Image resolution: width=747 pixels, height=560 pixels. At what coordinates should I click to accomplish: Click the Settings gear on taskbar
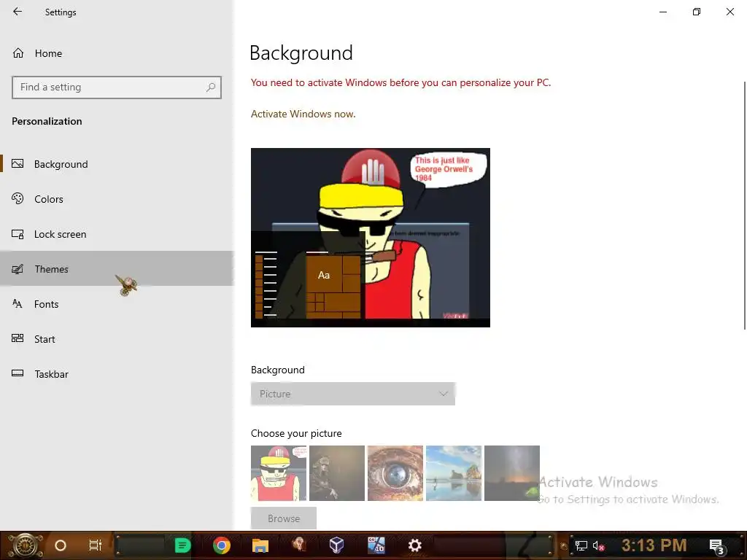coord(415,545)
